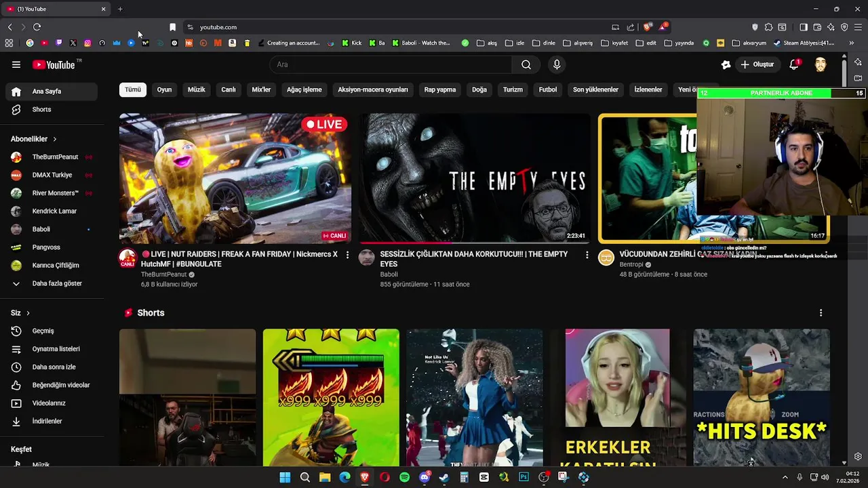Open the akış bookmarks folder
This screenshot has width=868, height=488.
(487, 43)
